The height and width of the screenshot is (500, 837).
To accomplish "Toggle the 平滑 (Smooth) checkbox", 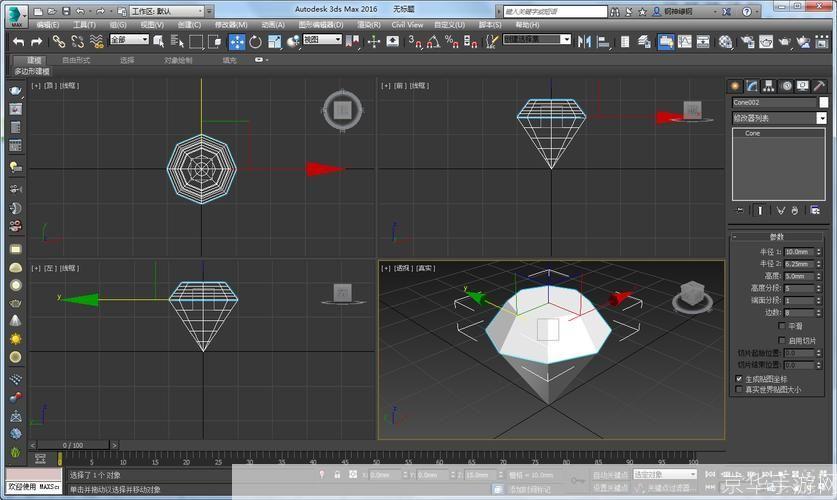I will click(x=781, y=326).
